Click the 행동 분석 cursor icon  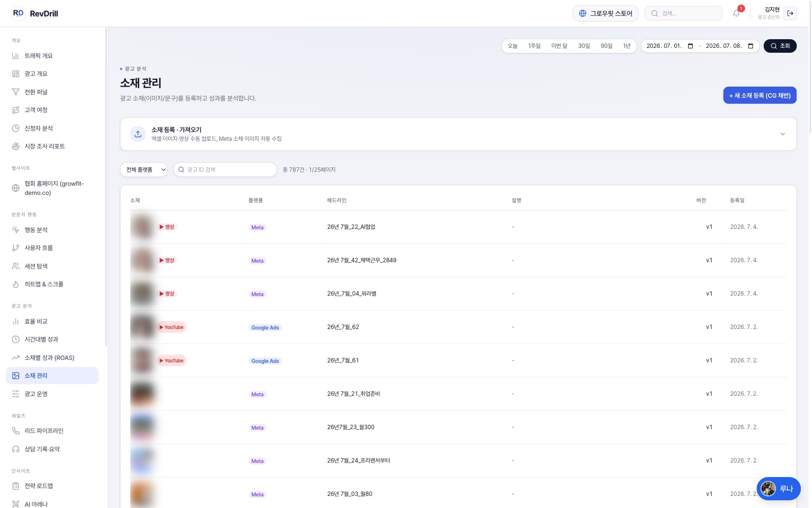click(x=15, y=230)
